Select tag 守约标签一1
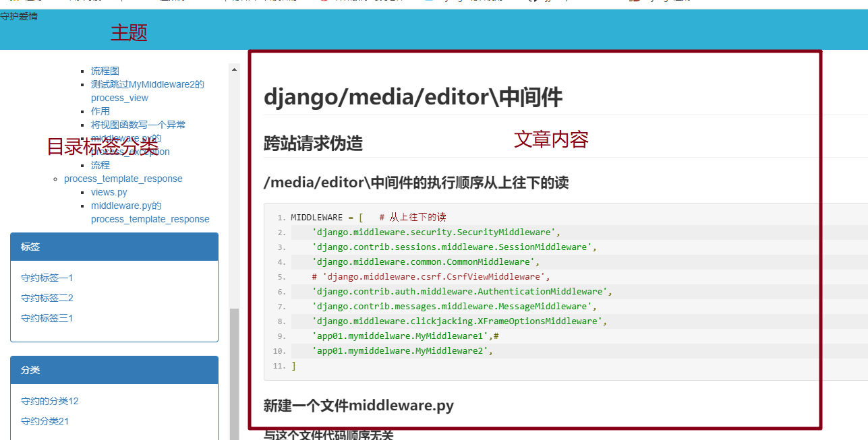868x440 pixels. coord(47,278)
